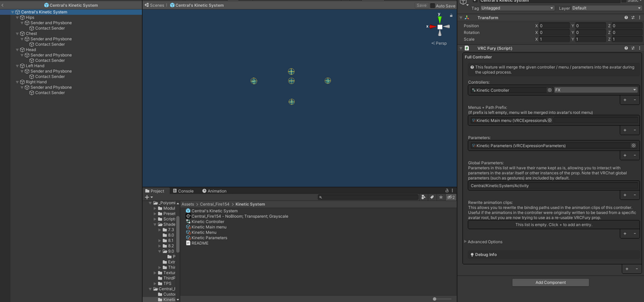Open VRC Fury script three-dot menu
Screen dimensions: 644x302
click(639, 48)
